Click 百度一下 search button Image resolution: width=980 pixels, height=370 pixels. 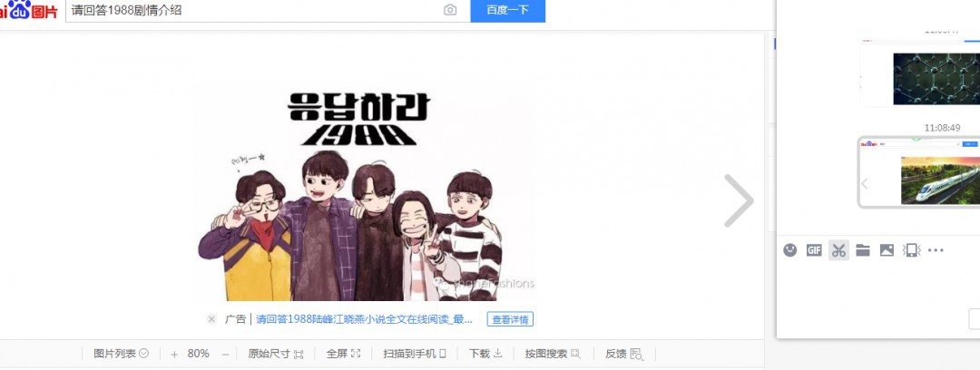(507, 10)
